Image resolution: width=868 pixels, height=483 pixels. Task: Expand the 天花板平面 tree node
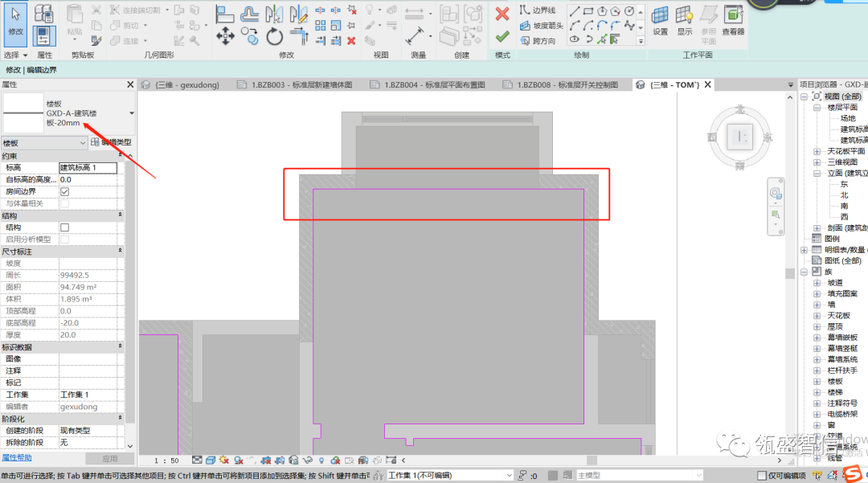pyautogui.click(x=817, y=151)
